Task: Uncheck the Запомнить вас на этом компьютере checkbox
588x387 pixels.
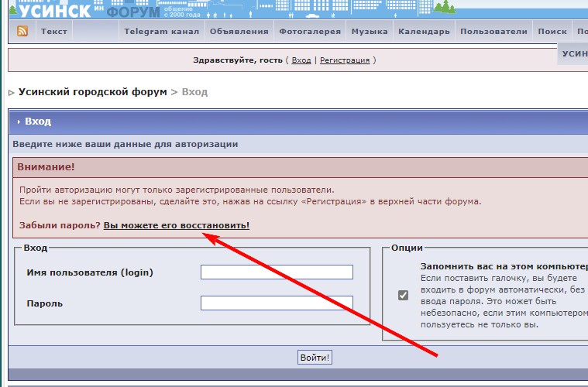Action: coord(403,295)
